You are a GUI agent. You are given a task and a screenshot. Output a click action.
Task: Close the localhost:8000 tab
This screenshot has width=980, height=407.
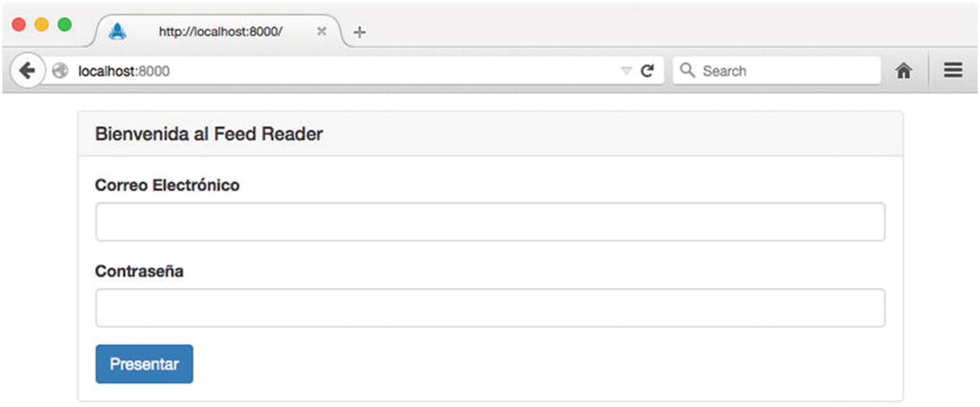click(x=322, y=32)
